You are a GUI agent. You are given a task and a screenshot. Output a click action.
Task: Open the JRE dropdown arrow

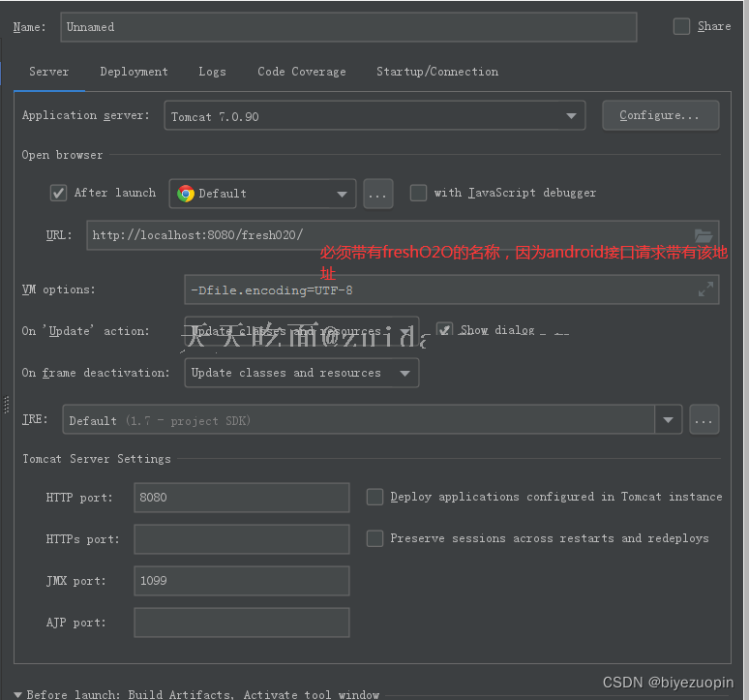coord(669,420)
